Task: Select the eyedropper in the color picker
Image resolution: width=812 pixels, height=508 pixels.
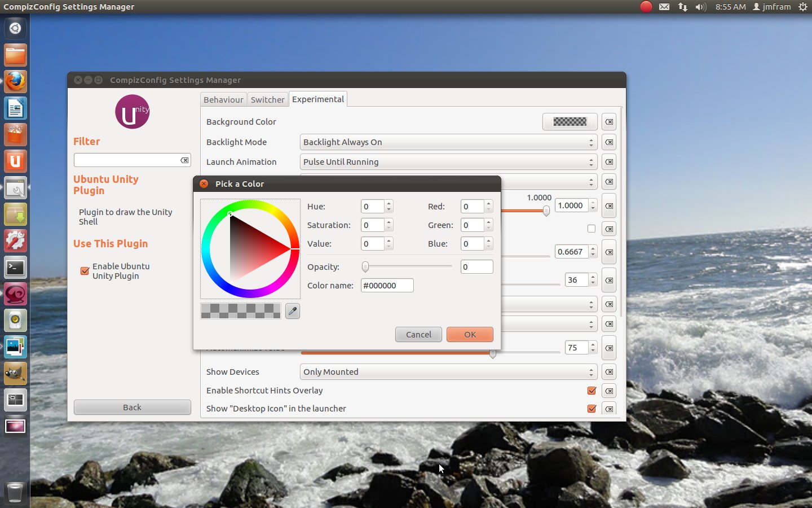Action: [292, 311]
